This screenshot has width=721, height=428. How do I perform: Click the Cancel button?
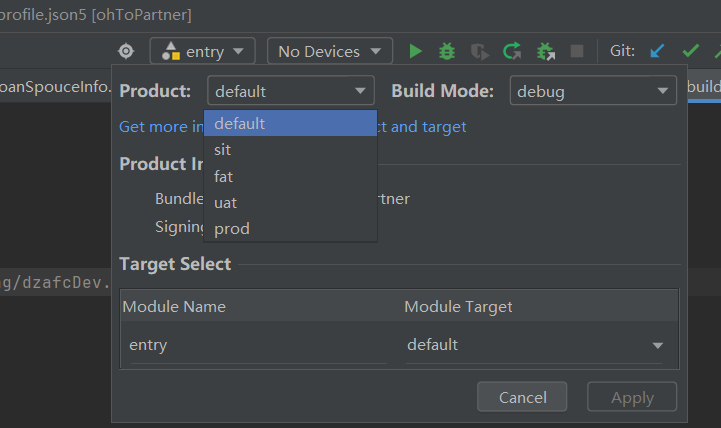[522, 397]
